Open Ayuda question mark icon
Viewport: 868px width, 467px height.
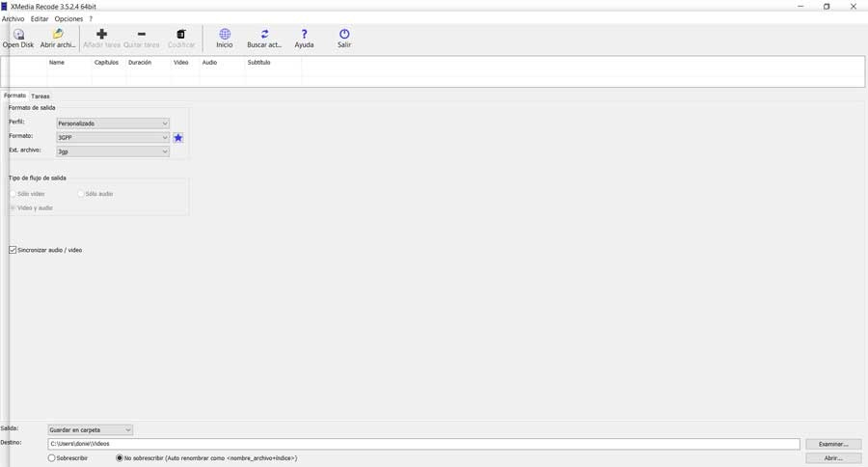(304, 35)
